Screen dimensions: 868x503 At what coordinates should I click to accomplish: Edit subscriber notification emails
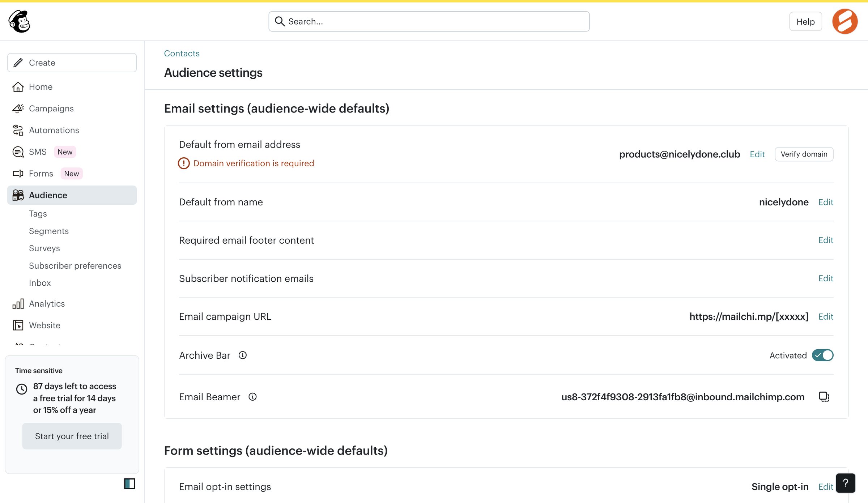[826, 278]
